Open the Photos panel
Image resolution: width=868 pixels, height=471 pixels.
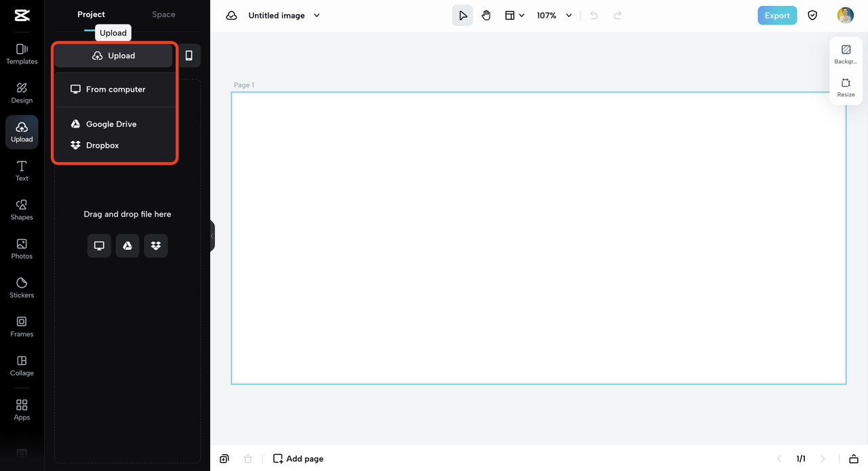coord(22,249)
